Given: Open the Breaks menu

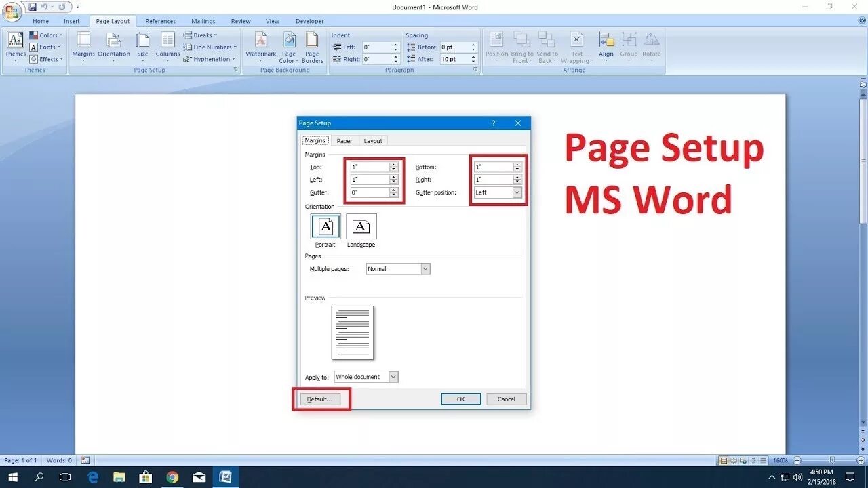Looking at the screenshot, I should pos(201,35).
